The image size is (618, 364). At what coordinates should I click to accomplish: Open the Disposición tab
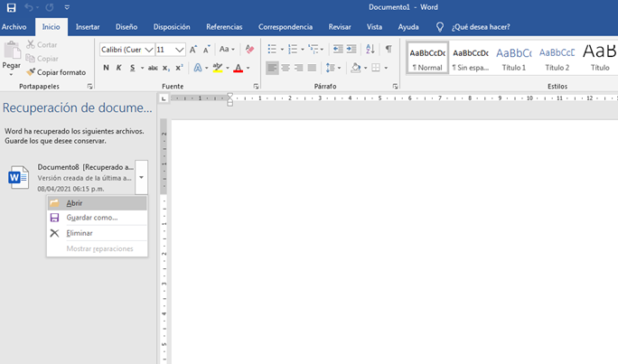172,27
